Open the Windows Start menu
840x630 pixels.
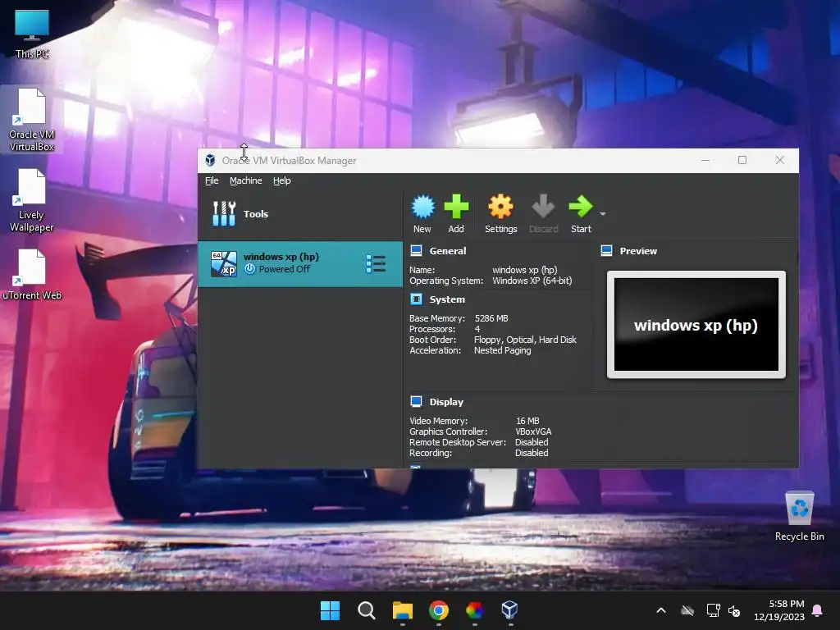coord(330,610)
